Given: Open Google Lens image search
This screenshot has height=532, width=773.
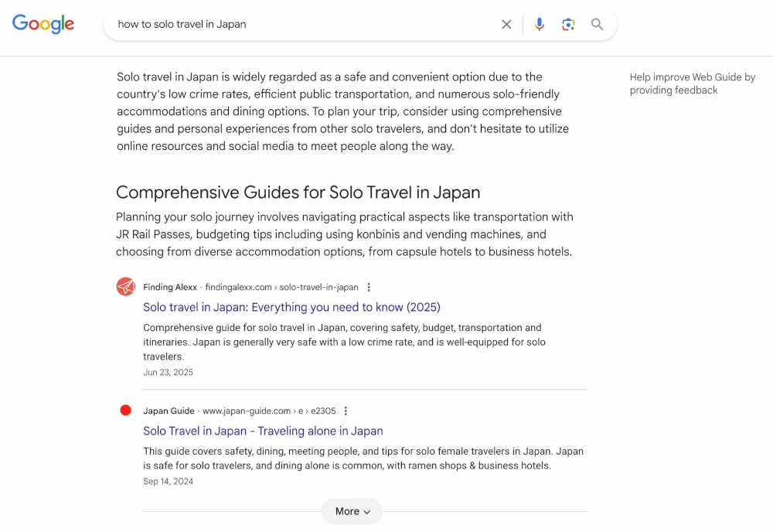Looking at the screenshot, I should [568, 24].
